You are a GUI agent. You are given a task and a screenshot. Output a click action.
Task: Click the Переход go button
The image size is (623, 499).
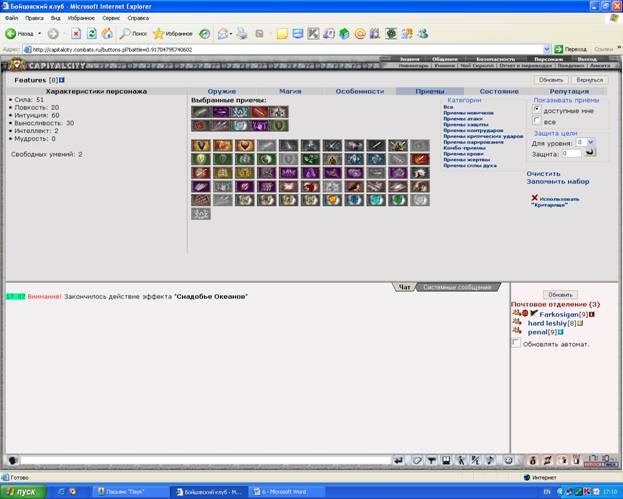(570, 49)
